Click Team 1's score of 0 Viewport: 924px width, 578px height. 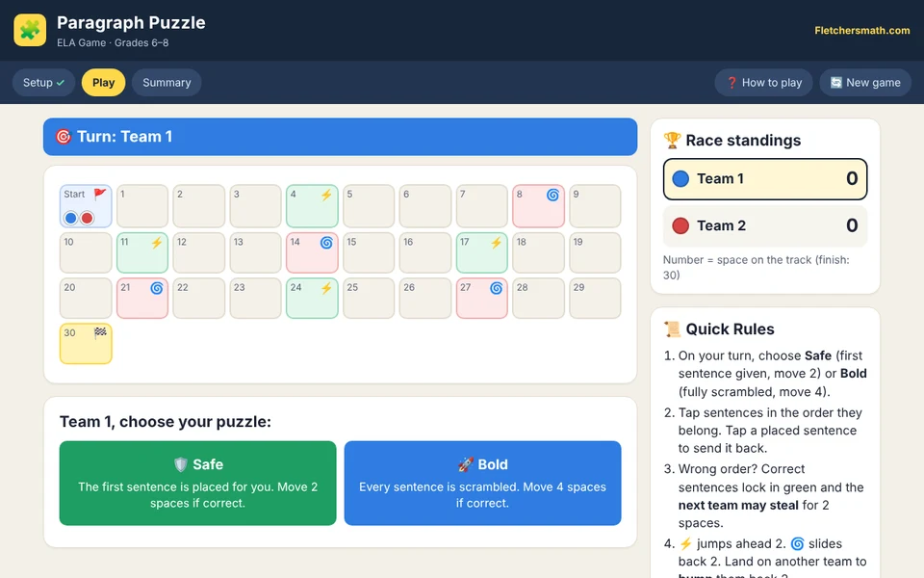coord(852,179)
